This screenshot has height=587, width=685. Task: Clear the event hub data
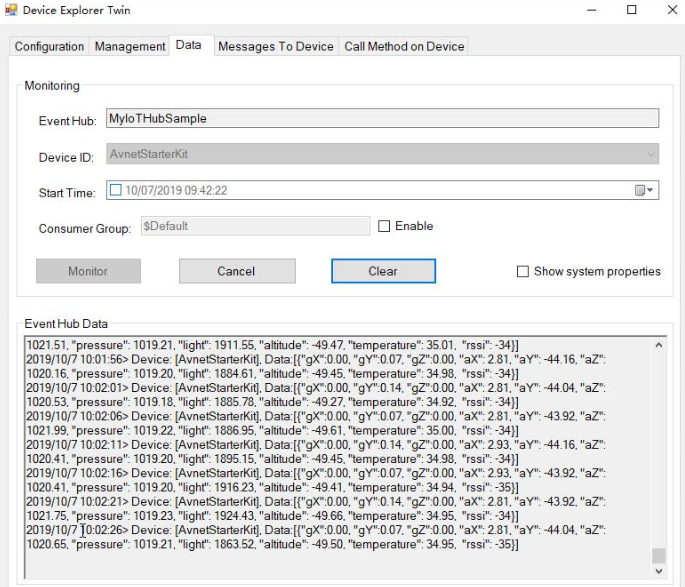pos(383,271)
